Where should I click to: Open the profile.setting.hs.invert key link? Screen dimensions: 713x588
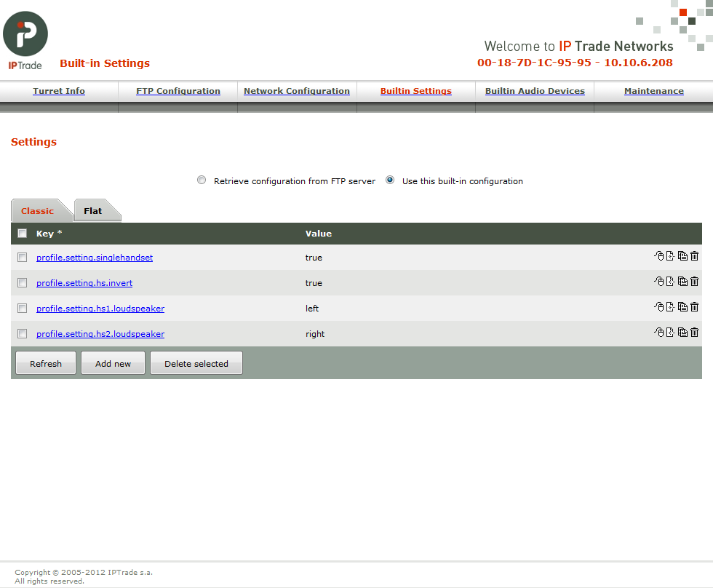[x=84, y=283]
